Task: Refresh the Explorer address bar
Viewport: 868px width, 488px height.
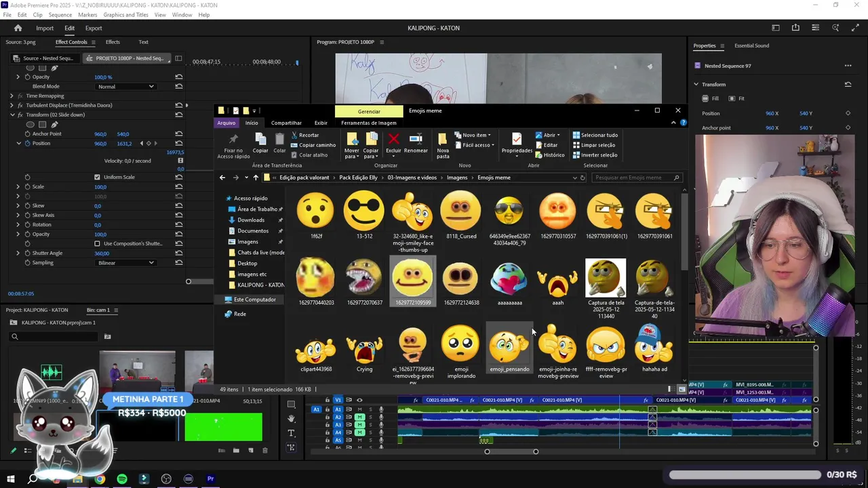Action: 582,178
